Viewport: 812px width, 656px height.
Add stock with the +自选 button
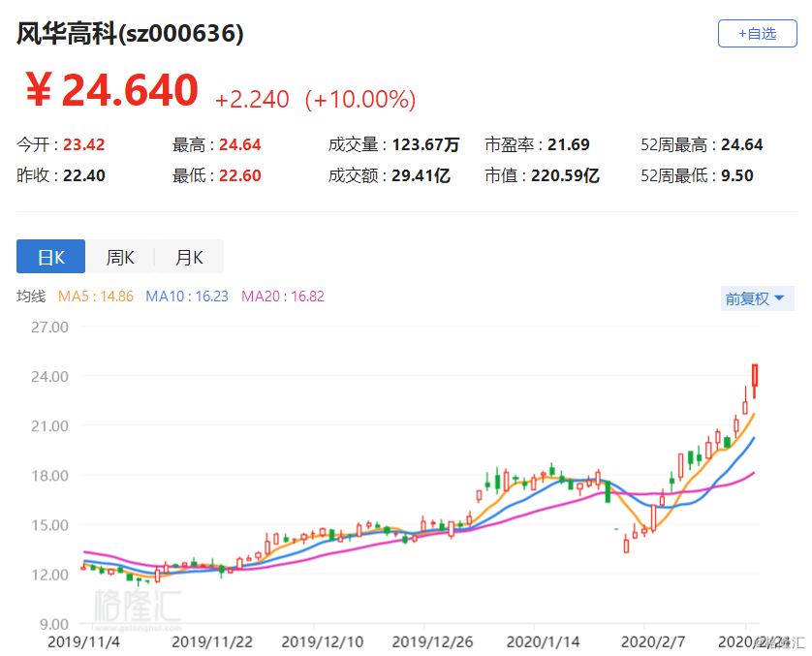coord(757,34)
